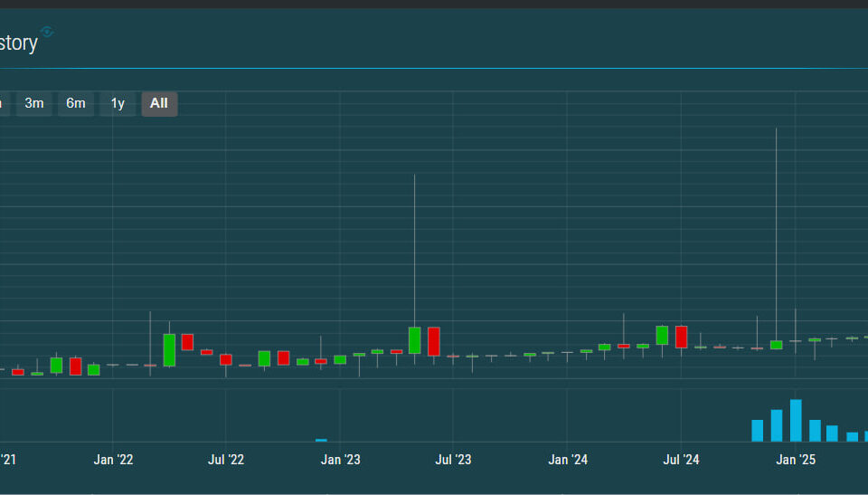The width and height of the screenshot is (868, 495).
Task: Click the 'Jul '23' axis label
Action: [x=453, y=460]
